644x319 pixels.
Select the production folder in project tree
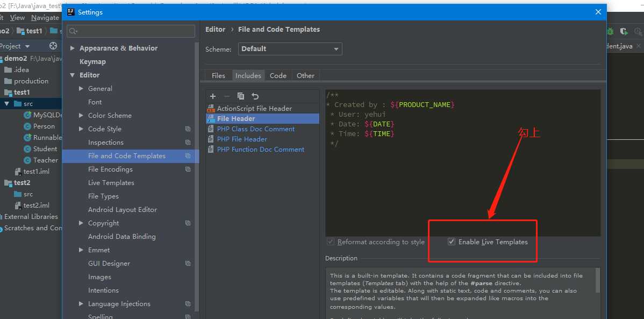click(x=26, y=81)
